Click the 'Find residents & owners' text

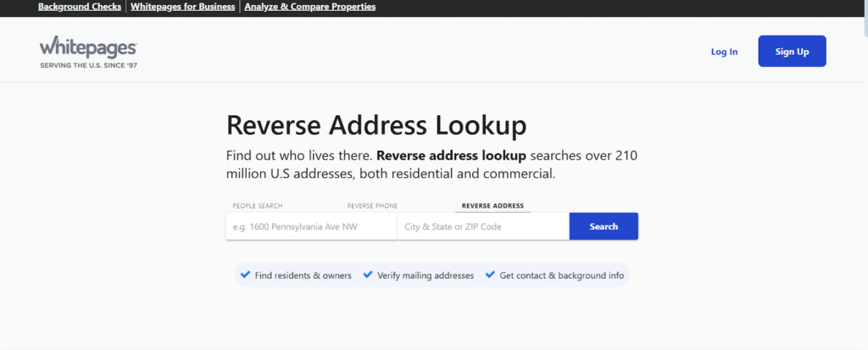click(x=303, y=275)
